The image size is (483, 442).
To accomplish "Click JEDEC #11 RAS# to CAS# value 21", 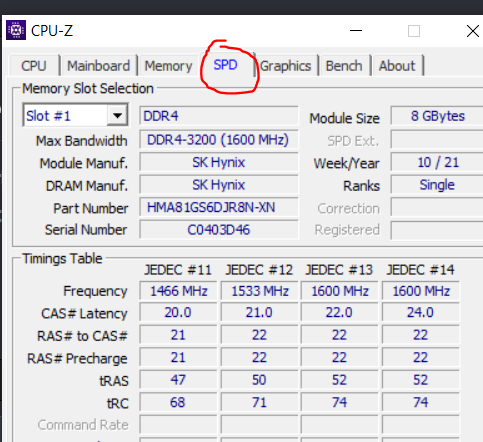I will 178,335.
